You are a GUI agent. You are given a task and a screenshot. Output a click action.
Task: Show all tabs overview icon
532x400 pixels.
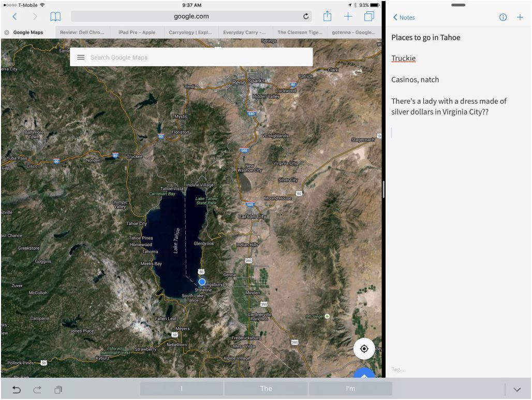pyautogui.click(x=369, y=17)
